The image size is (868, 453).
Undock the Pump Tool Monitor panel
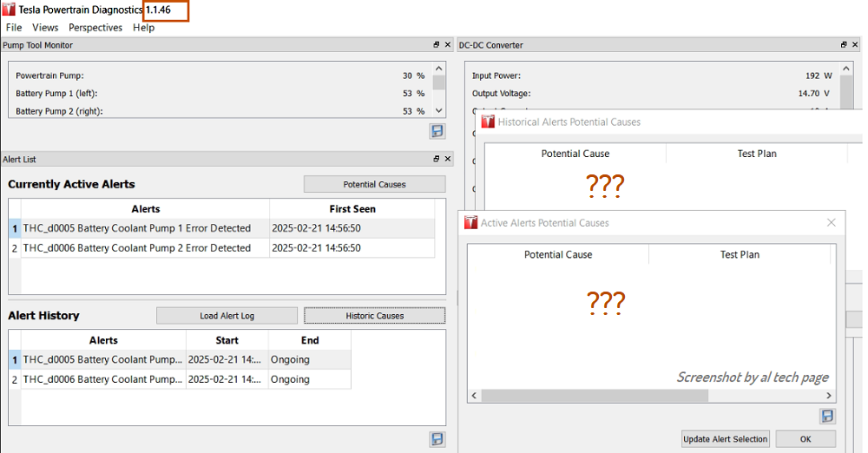437,45
